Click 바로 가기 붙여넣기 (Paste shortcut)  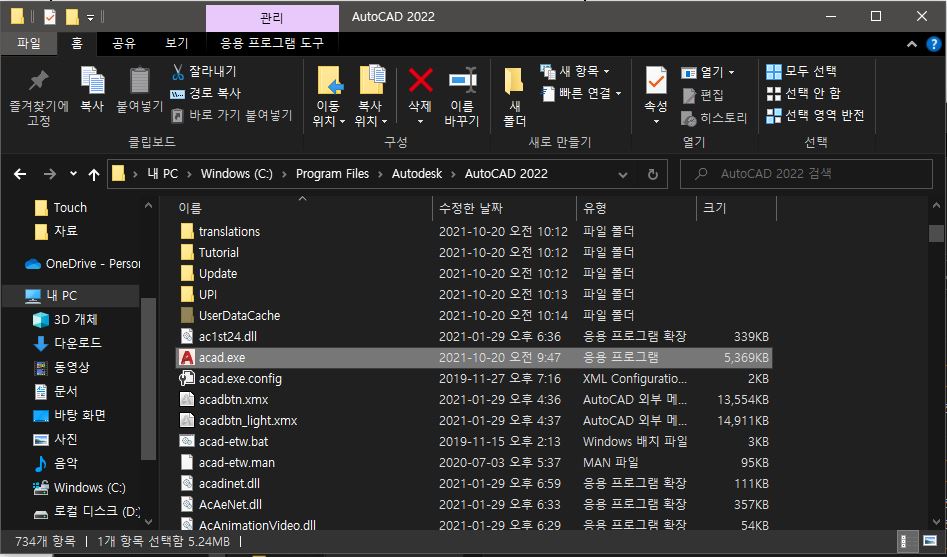(232, 115)
